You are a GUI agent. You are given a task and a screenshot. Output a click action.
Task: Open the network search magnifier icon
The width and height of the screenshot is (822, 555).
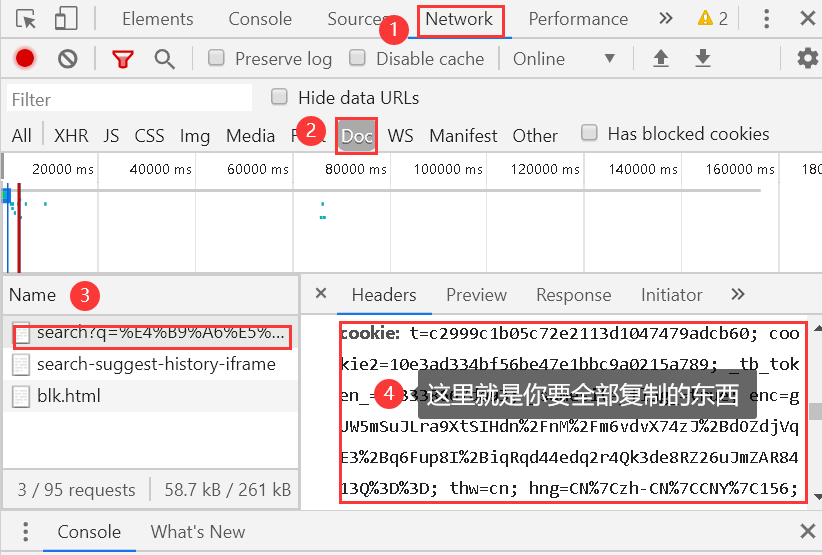[164, 59]
